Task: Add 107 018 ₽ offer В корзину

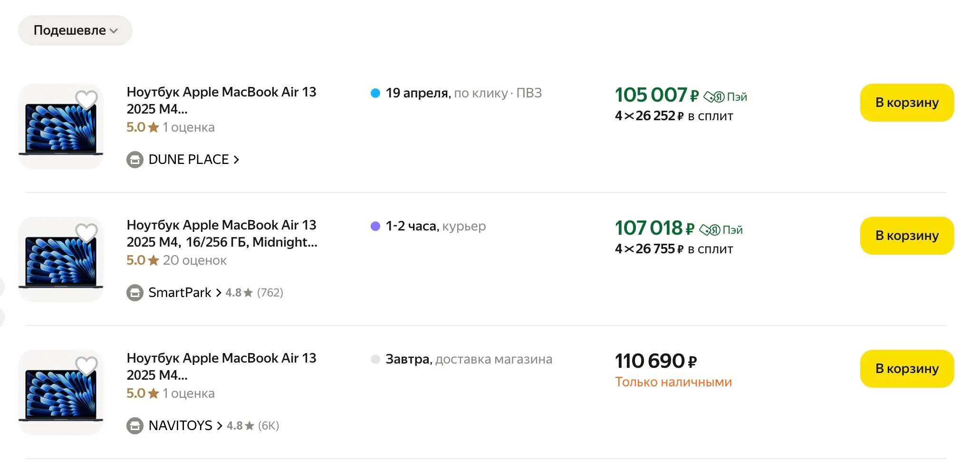Action: click(907, 236)
